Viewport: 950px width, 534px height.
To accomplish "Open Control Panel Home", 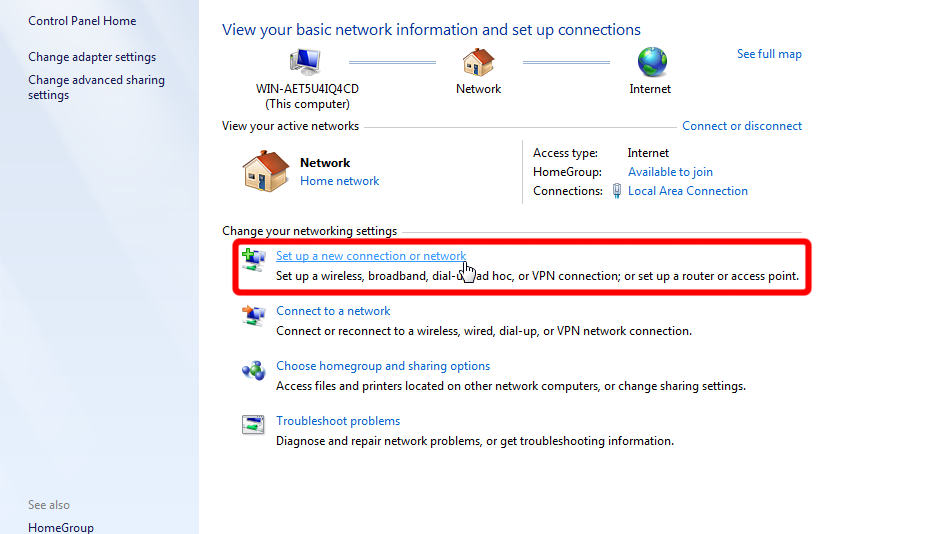I will [82, 21].
